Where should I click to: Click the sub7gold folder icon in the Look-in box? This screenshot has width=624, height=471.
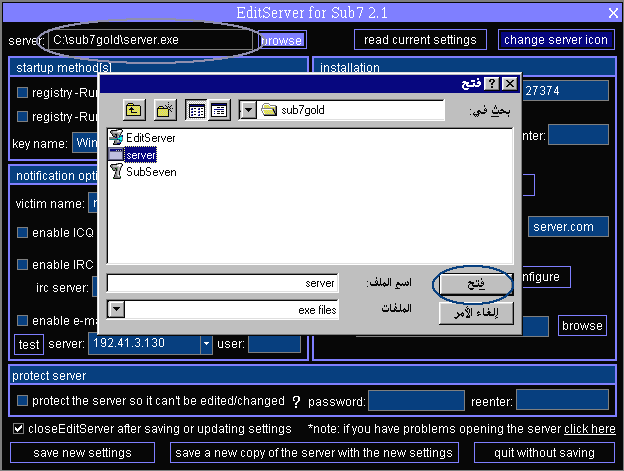[x=269, y=109]
